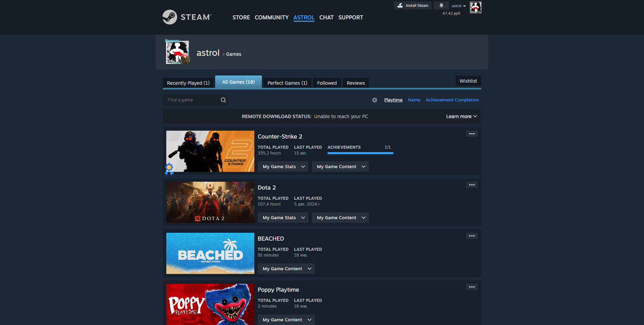
Task: Open the three-dot menu for Poppy Playtime
Action: (472, 287)
